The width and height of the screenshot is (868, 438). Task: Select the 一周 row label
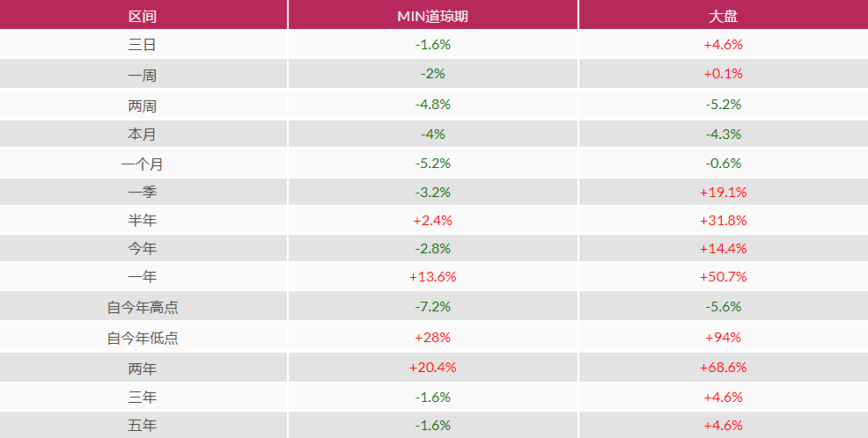click(143, 75)
